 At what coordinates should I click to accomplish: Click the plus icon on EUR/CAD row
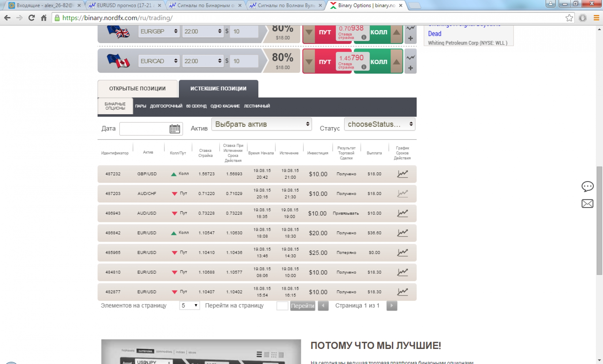410,68
